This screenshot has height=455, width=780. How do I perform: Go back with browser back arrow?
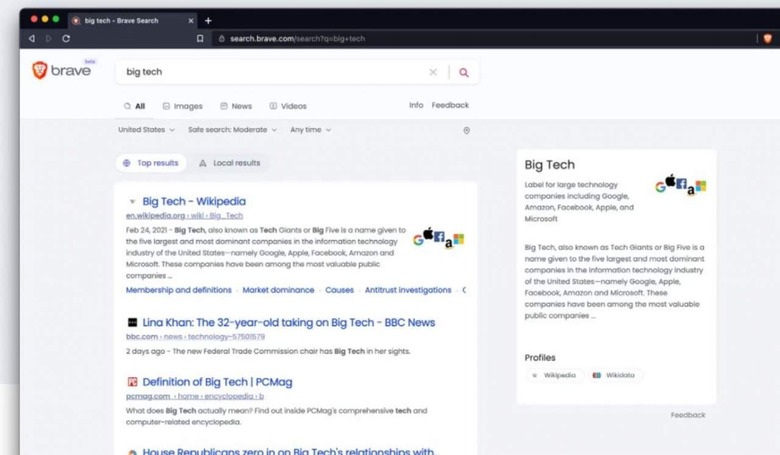[32, 39]
